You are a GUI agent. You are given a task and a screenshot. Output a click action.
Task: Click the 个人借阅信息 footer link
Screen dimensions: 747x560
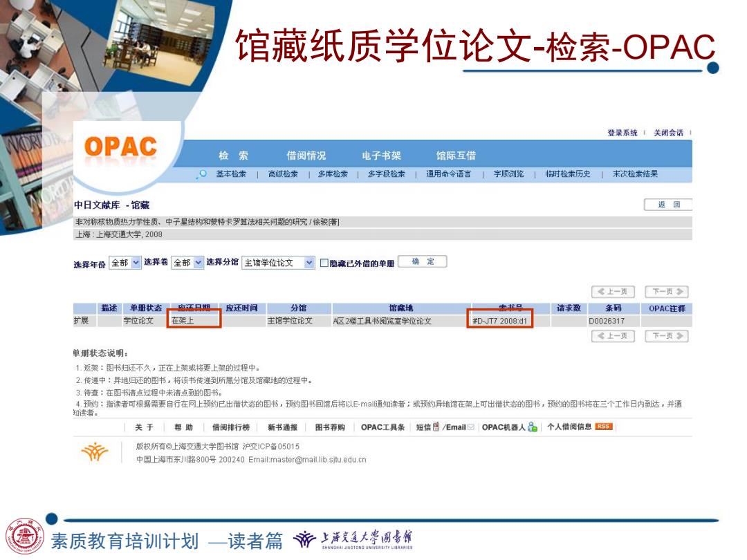(x=569, y=427)
